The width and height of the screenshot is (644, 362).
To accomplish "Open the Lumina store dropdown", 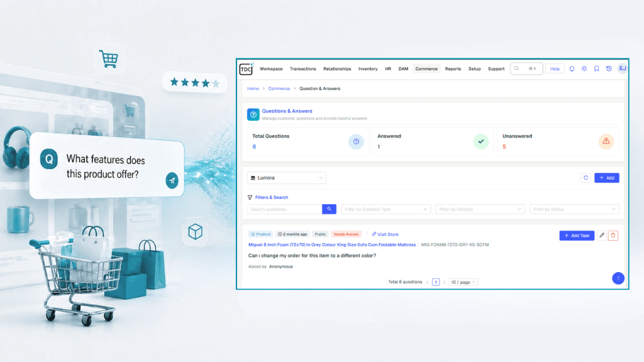I will point(287,178).
